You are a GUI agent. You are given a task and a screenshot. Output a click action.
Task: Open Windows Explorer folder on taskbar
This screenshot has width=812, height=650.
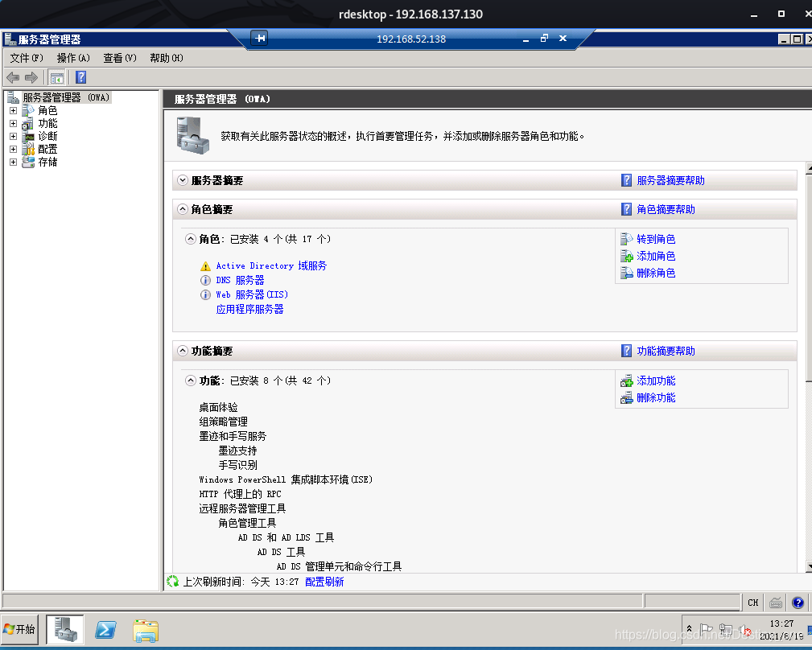pos(146,631)
